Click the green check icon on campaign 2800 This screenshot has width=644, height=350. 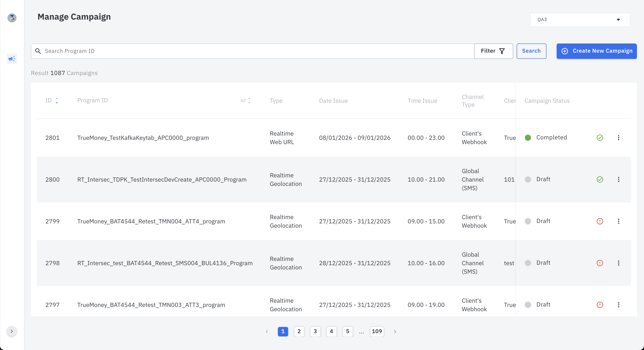(600, 179)
